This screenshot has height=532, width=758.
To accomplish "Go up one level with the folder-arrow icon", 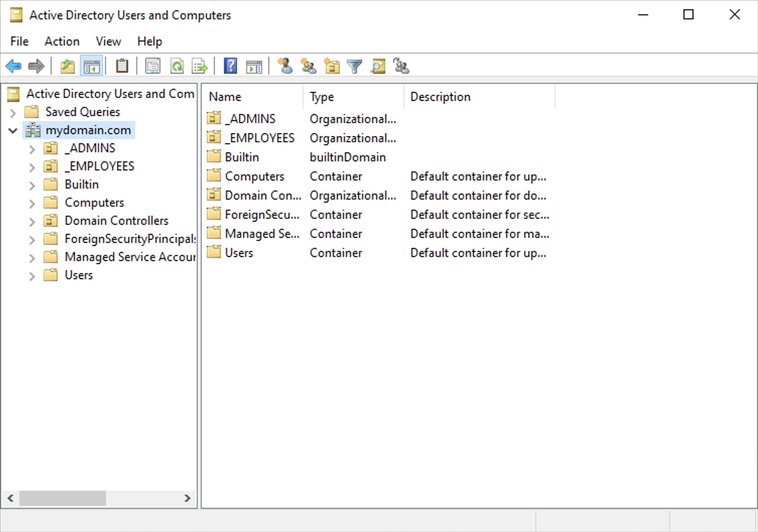I will pyautogui.click(x=68, y=66).
